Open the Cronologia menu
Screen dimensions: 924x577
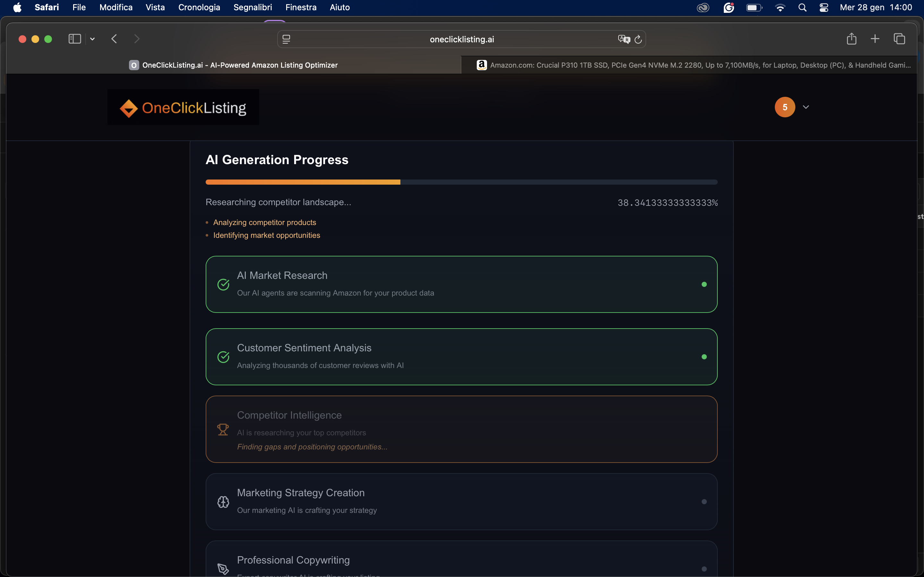tap(199, 7)
